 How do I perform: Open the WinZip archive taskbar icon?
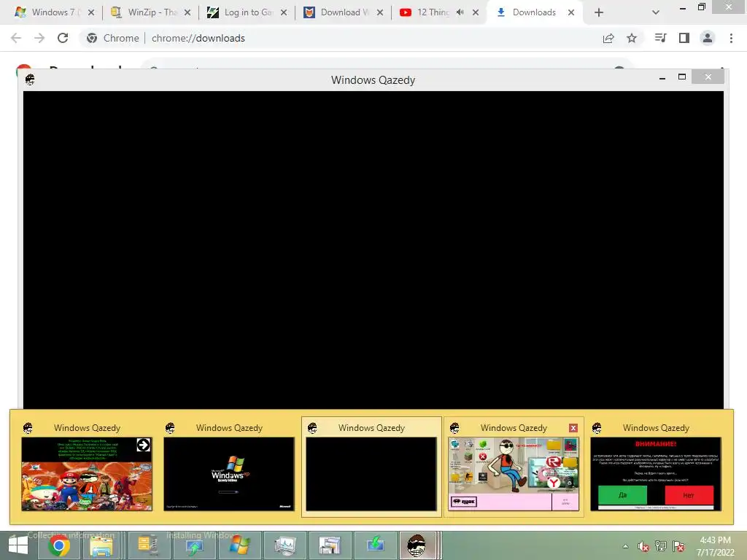point(147,545)
